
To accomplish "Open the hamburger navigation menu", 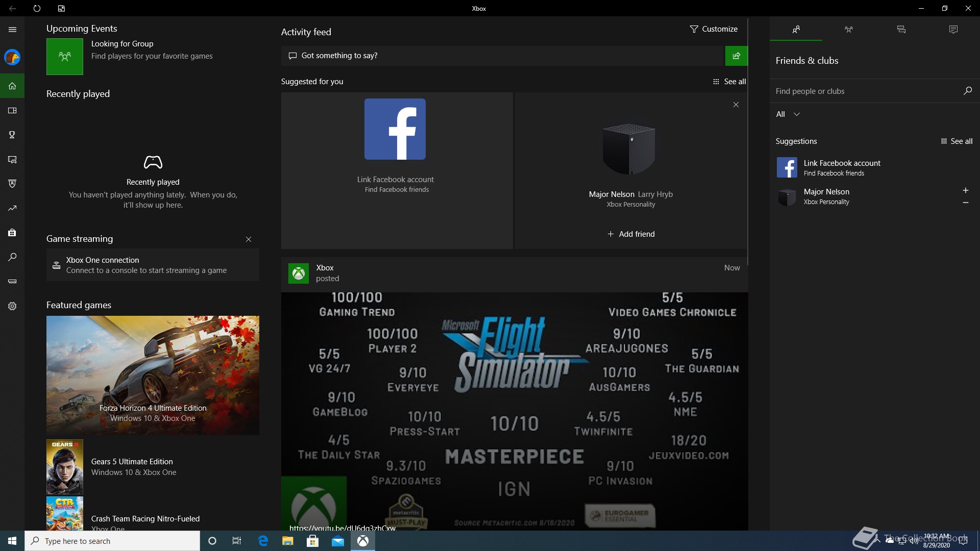I will [x=12, y=30].
